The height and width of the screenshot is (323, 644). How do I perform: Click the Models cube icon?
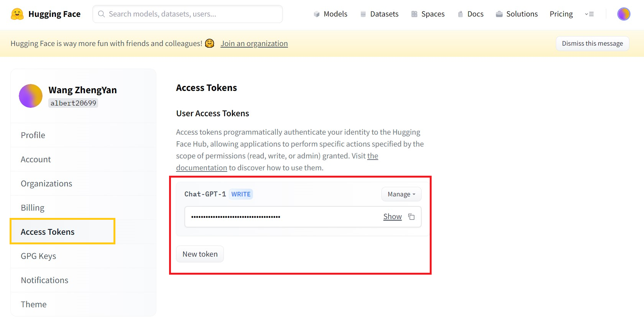[317, 14]
